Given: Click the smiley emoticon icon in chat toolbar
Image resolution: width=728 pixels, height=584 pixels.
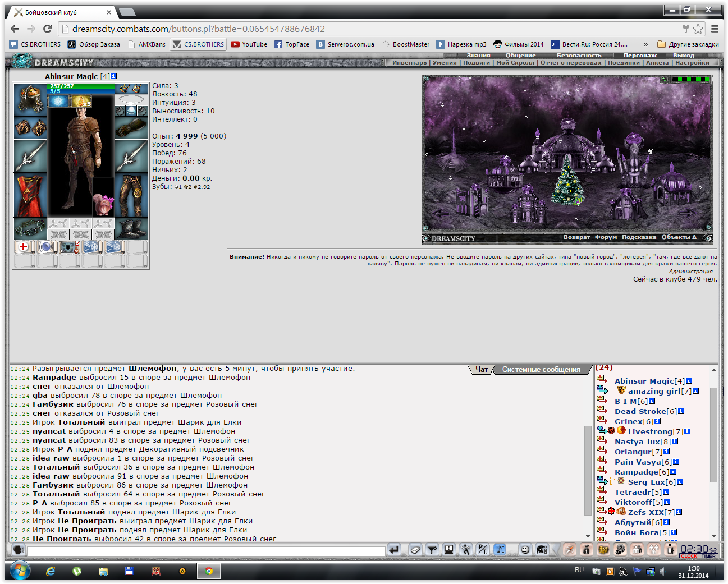Looking at the screenshot, I should tap(525, 550).
